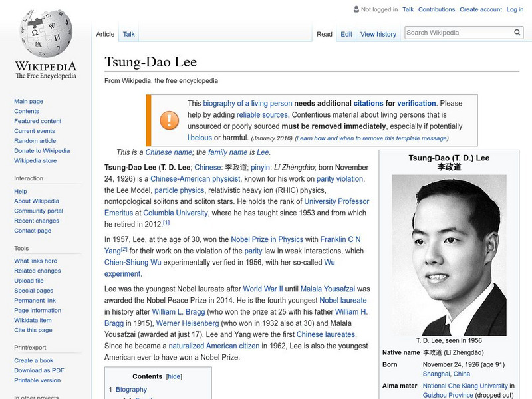The width and height of the screenshot is (532, 399).
Task: Open the 'parity violation' link
Action: (x=340, y=178)
